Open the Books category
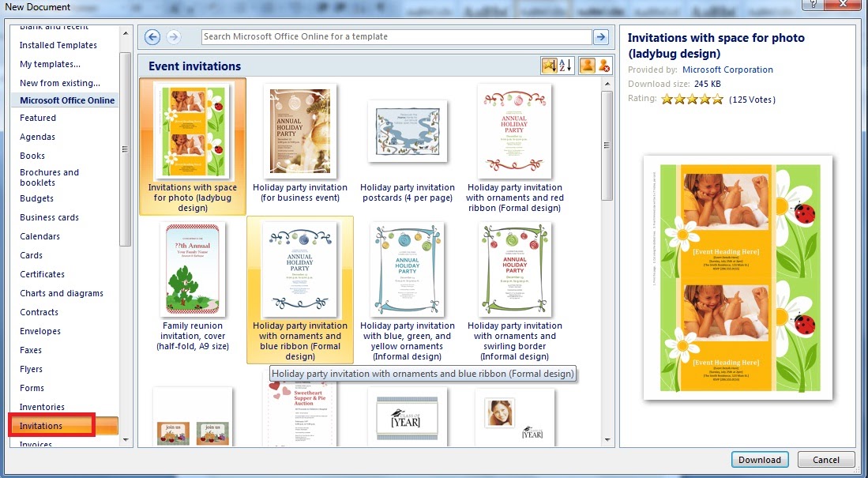 (x=32, y=156)
